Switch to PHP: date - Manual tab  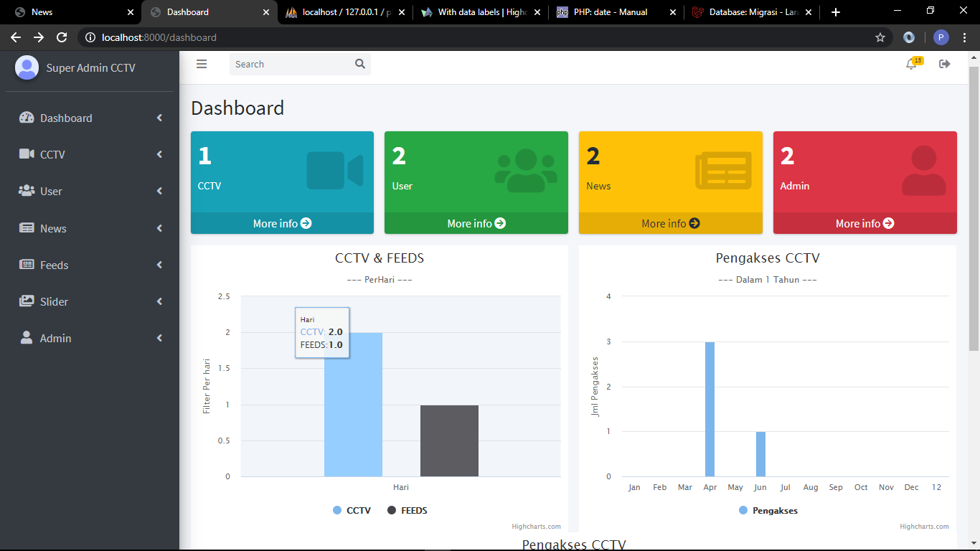click(610, 12)
